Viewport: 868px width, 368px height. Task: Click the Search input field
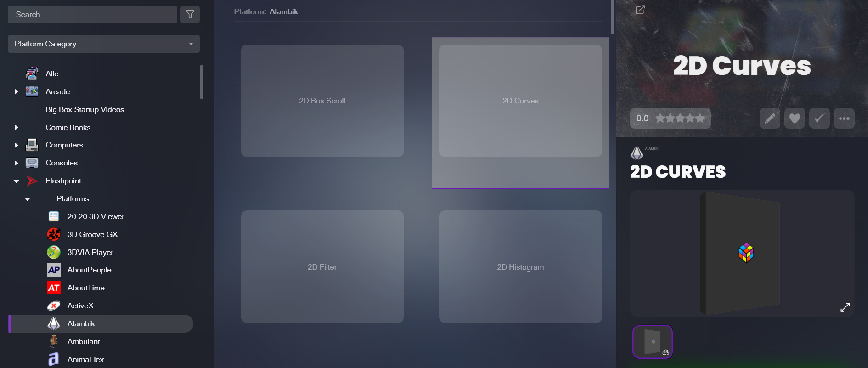[92, 15]
